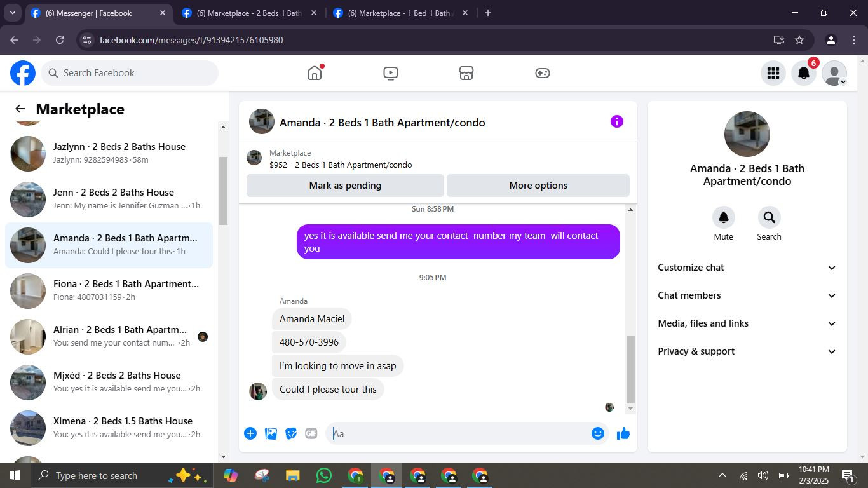This screenshot has height=488, width=868.
Task: Expand Privacy & support section
Action: (x=747, y=351)
